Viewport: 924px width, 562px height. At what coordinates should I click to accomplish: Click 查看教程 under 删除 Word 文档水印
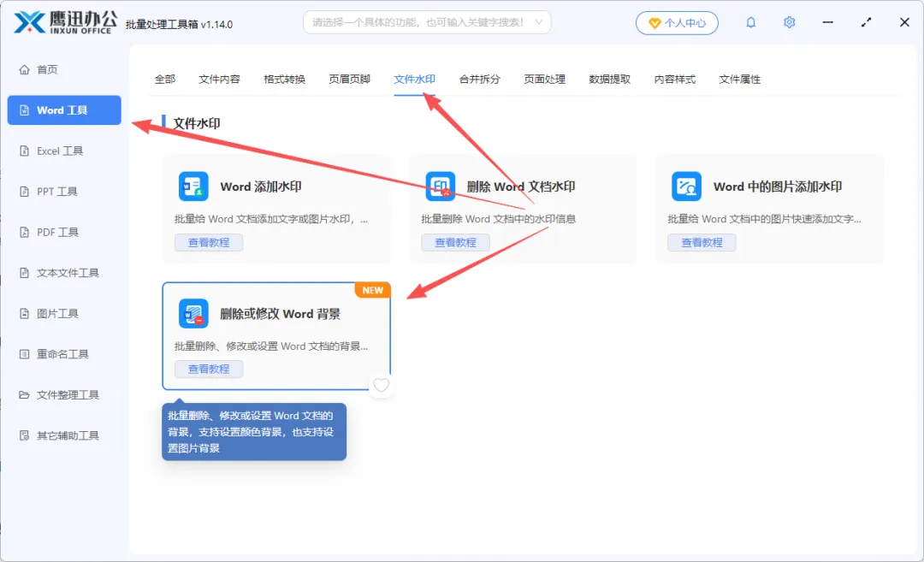(455, 242)
